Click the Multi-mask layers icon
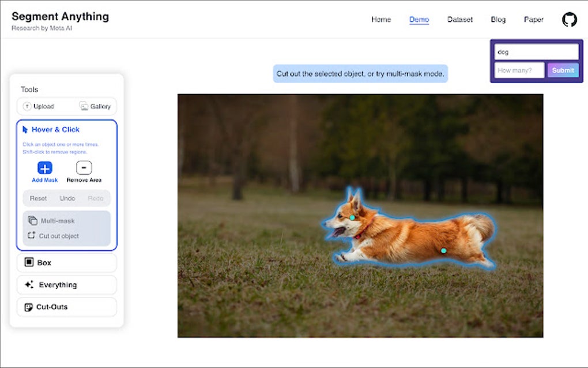 [33, 220]
